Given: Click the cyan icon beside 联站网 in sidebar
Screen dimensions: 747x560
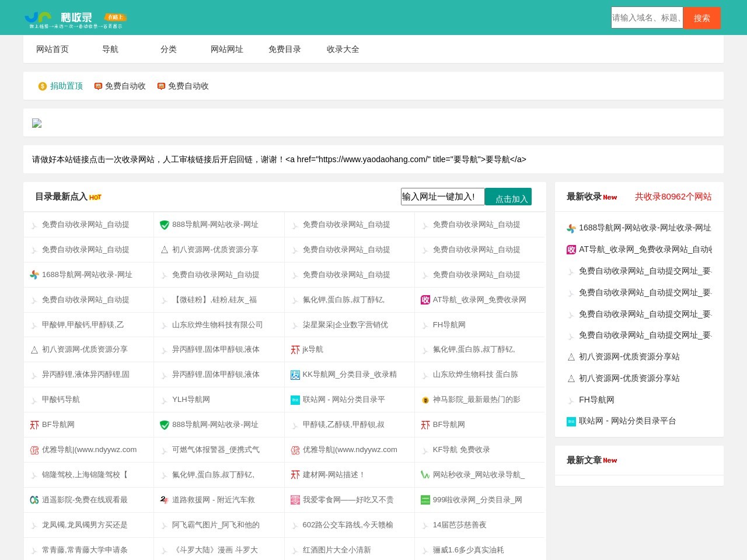Looking at the screenshot, I should pos(571,421).
